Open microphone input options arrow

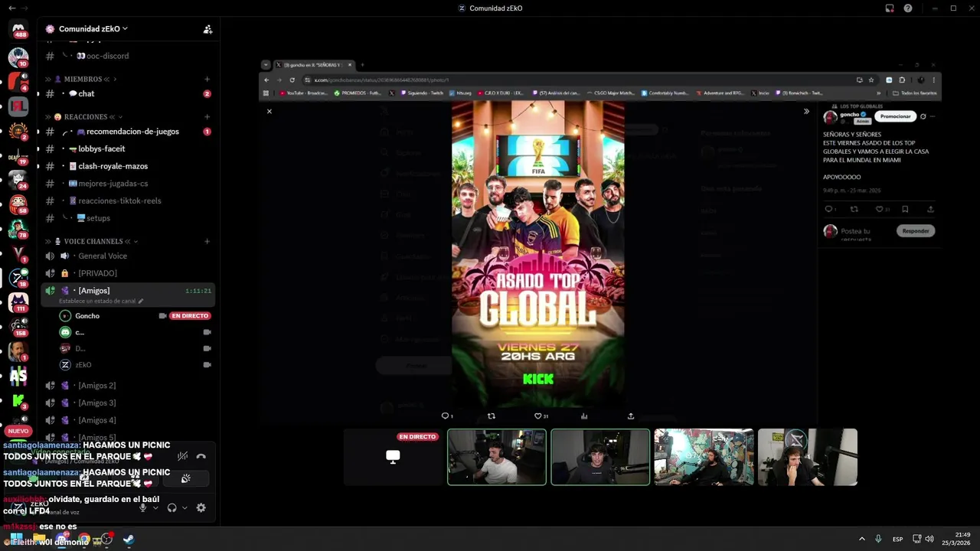click(x=155, y=507)
